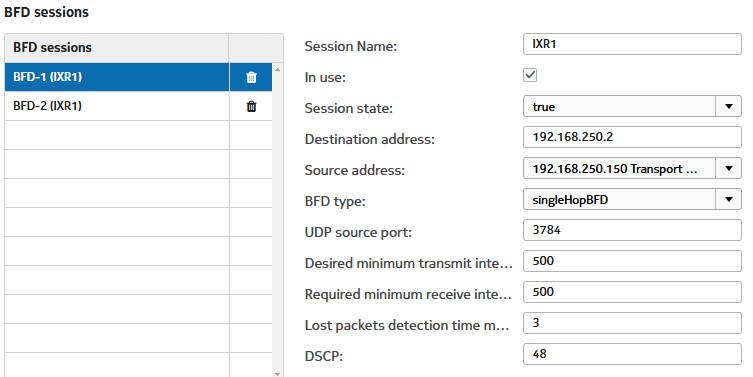
Task: Delete the BFD-2 (IXR1) session
Action: (x=251, y=107)
